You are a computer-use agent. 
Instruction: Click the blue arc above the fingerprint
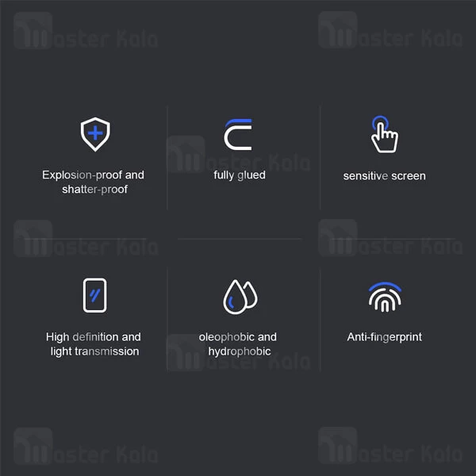pos(385,286)
